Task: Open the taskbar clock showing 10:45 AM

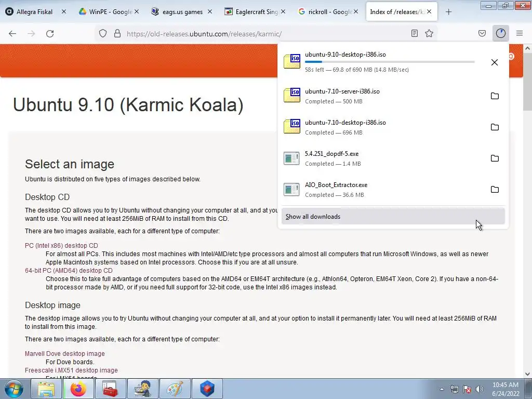Action: tap(506, 389)
